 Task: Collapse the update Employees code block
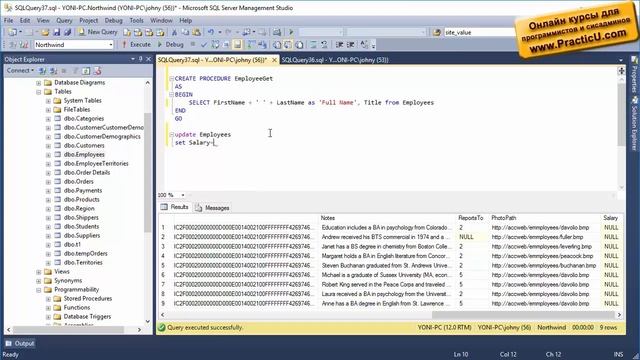171,134
